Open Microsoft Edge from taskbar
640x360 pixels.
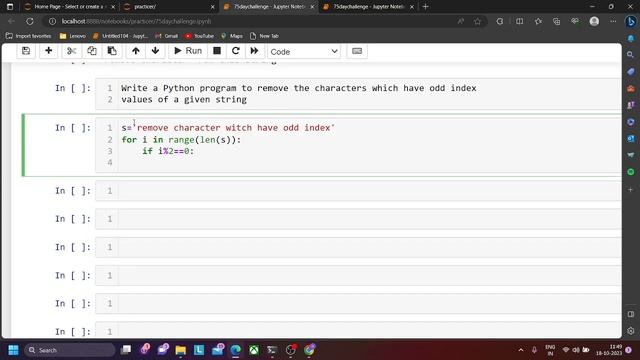[x=236, y=350]
